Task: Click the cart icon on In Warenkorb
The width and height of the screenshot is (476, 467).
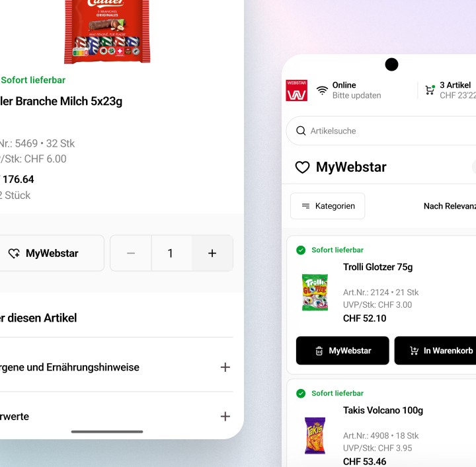Action: click(x=414, y=351)
